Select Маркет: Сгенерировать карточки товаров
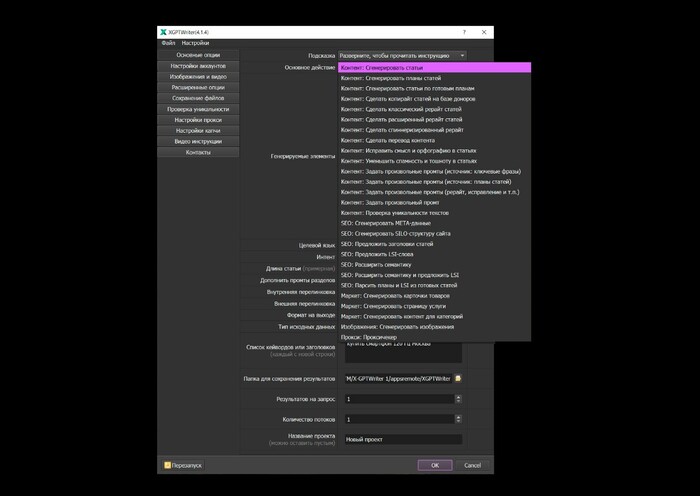 pyautogui.click(x=434, y=296)
